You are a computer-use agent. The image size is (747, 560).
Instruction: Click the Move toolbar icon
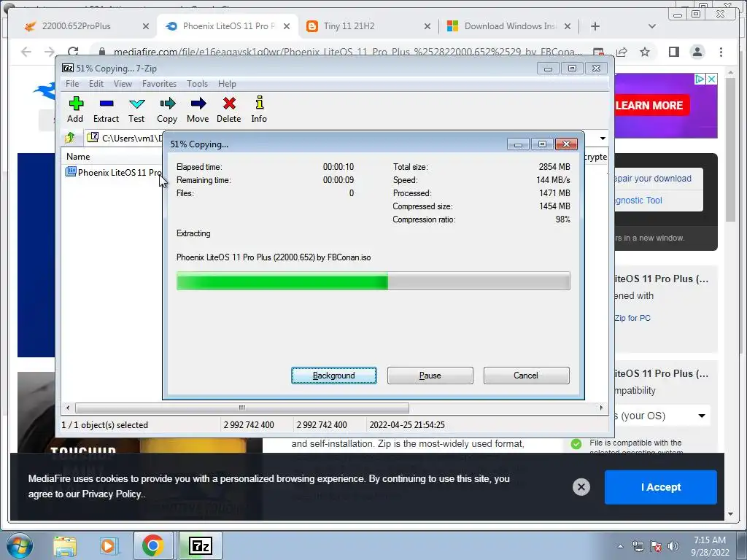(198, 109)
